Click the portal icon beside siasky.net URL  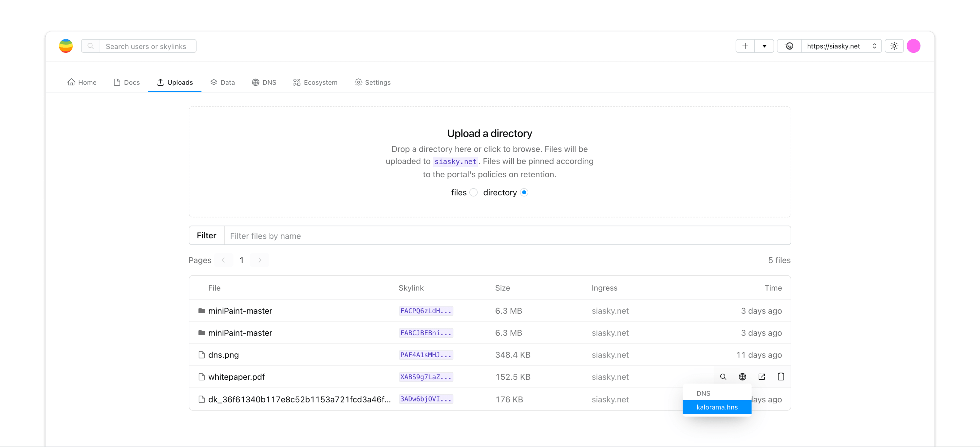point(789,46)
